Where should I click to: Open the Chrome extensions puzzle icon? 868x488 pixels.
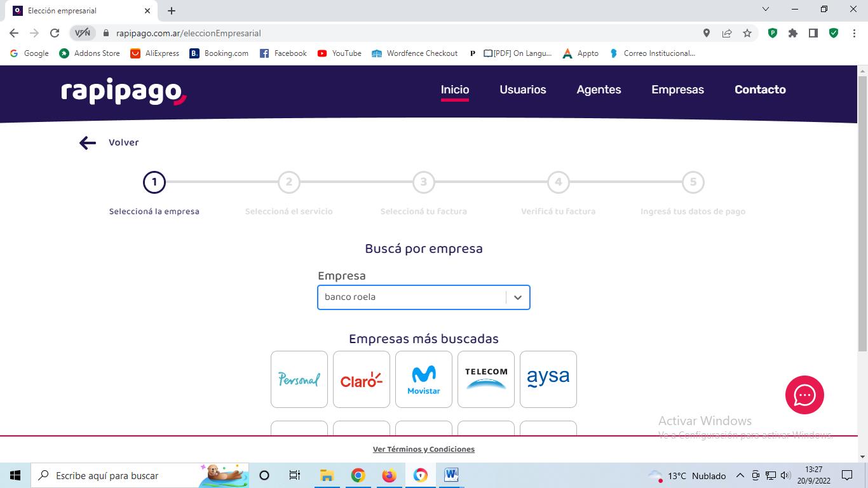click(x=793, y=33)
